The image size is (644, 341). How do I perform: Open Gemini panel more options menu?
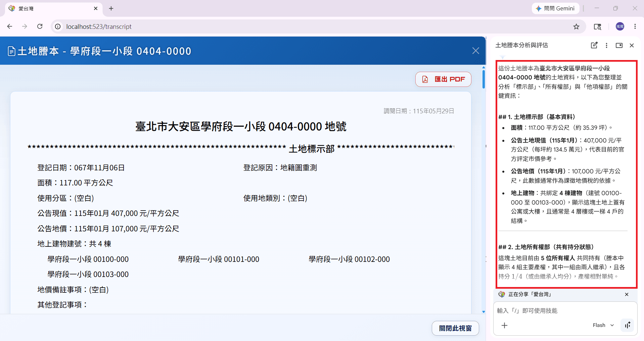[606, 45]
